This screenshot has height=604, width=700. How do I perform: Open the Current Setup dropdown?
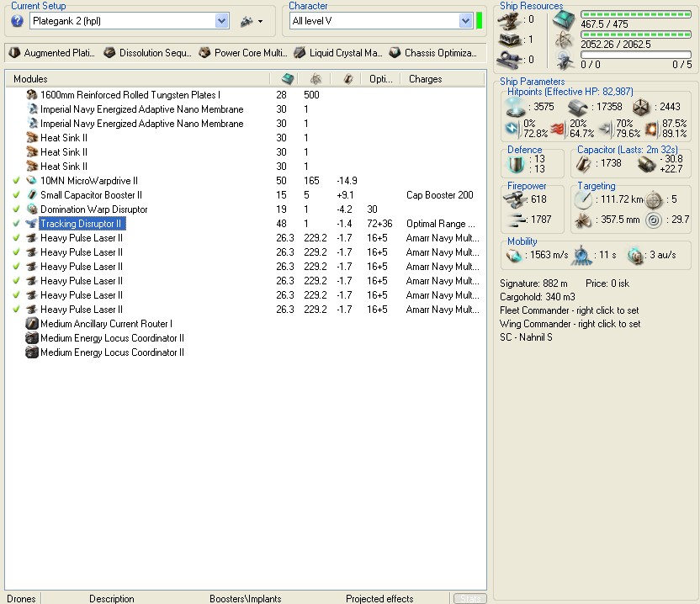coord(222,21)
